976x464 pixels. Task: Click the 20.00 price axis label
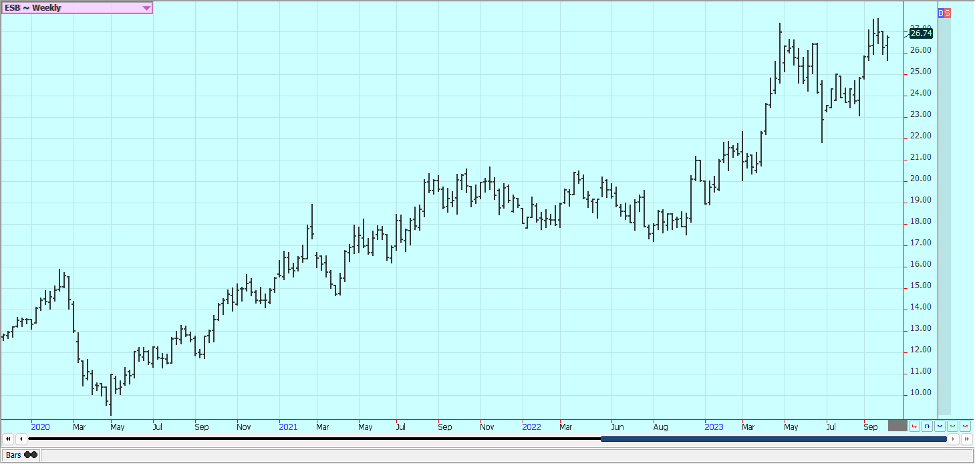[921, 179]
